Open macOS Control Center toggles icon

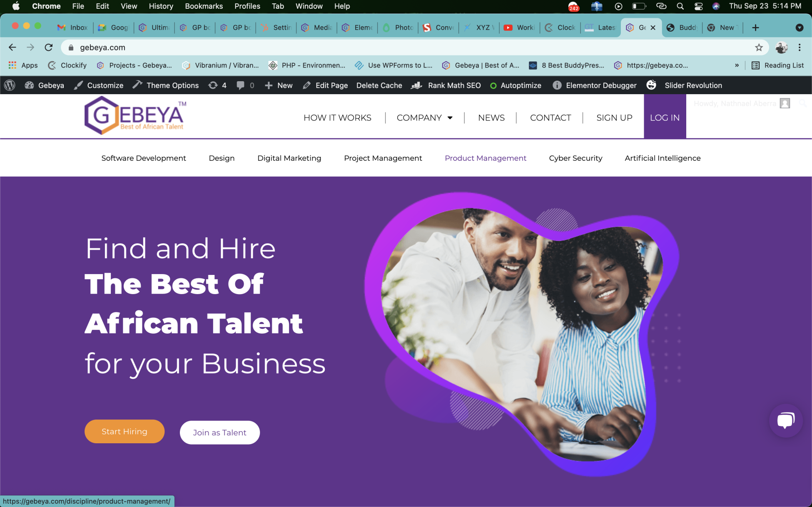698,6
